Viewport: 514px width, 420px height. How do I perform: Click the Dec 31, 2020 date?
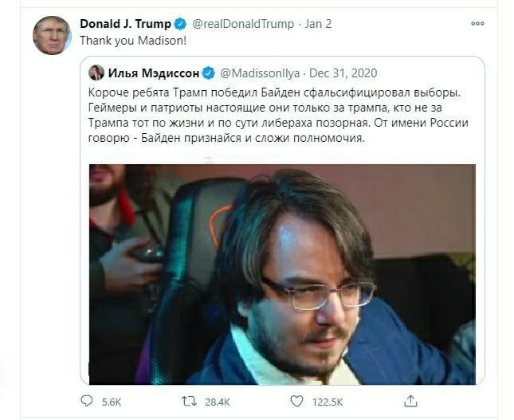pos(343,73)
